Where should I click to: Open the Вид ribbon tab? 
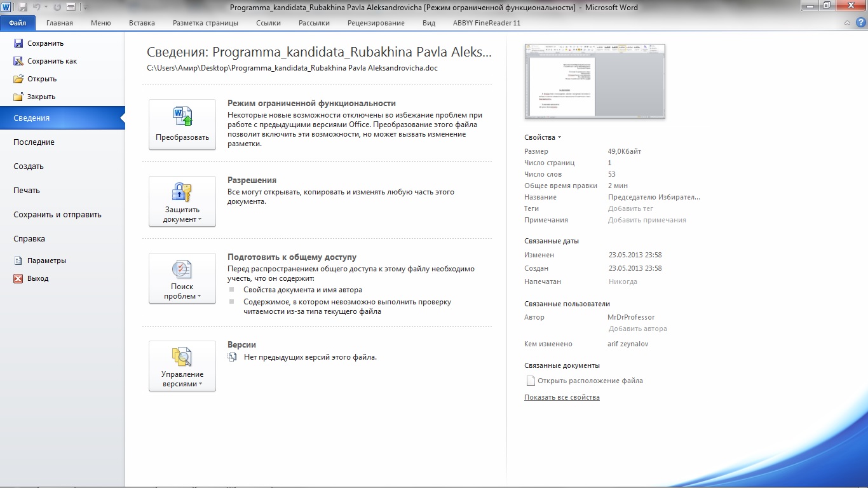point(429,23)
